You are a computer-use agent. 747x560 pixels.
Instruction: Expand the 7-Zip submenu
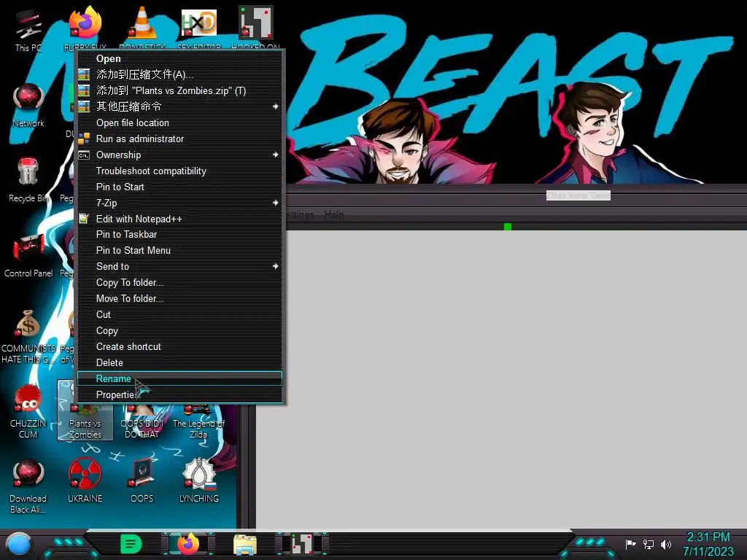point(179,203)
